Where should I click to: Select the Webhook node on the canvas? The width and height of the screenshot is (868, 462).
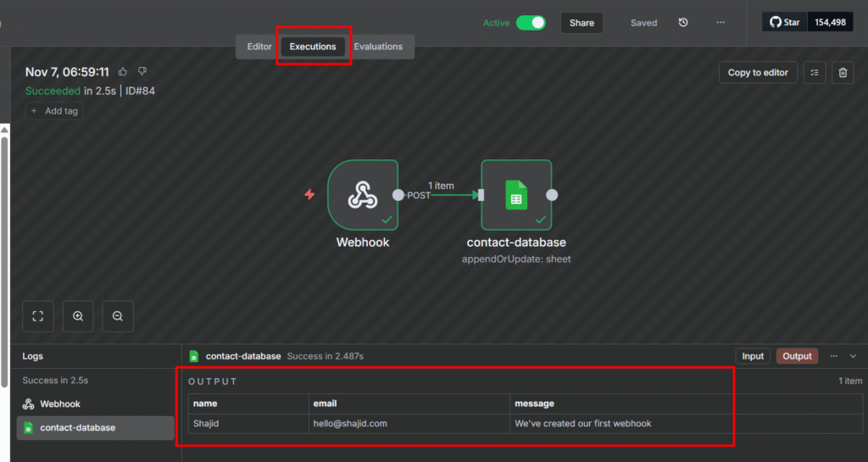[x=363, y=195]
